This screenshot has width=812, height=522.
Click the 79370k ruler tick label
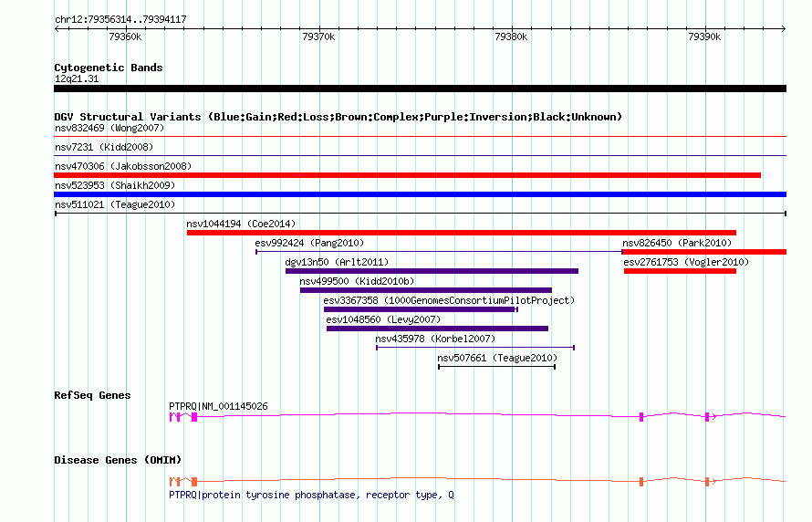pyautogui.click(x=318, y=37)
